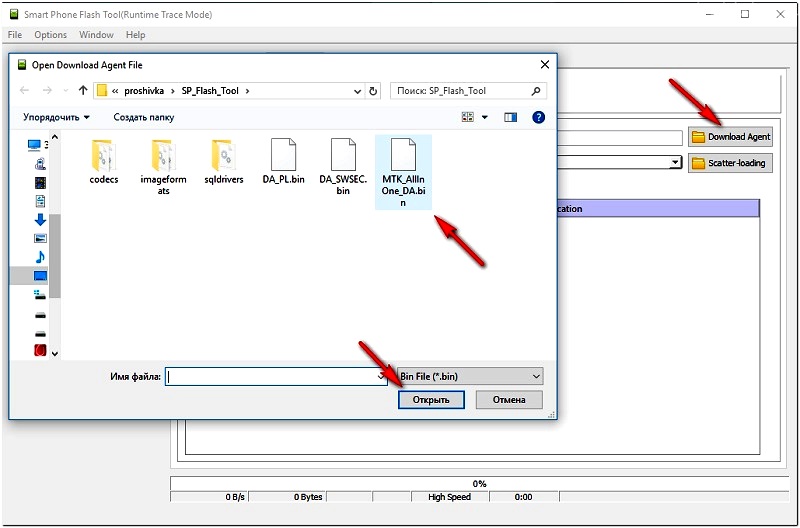Select the DA_SWSEC.bin file
The height and width of the screenshot is (528, 800).
click(x=343, y=167)
